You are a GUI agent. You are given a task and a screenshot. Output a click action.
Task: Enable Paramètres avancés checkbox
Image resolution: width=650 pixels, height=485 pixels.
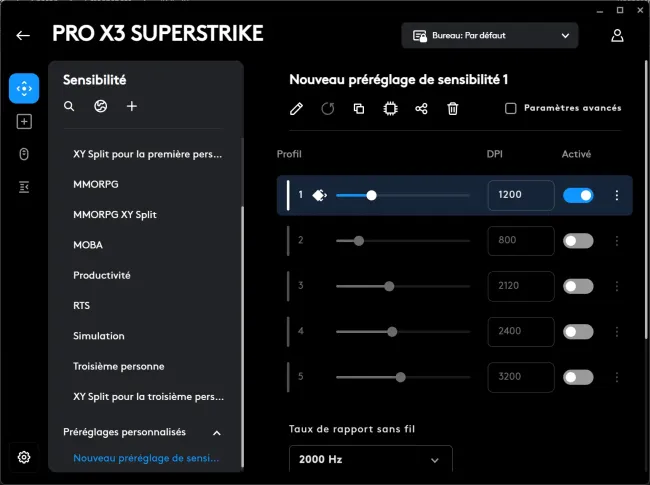(x=511, y=109)
